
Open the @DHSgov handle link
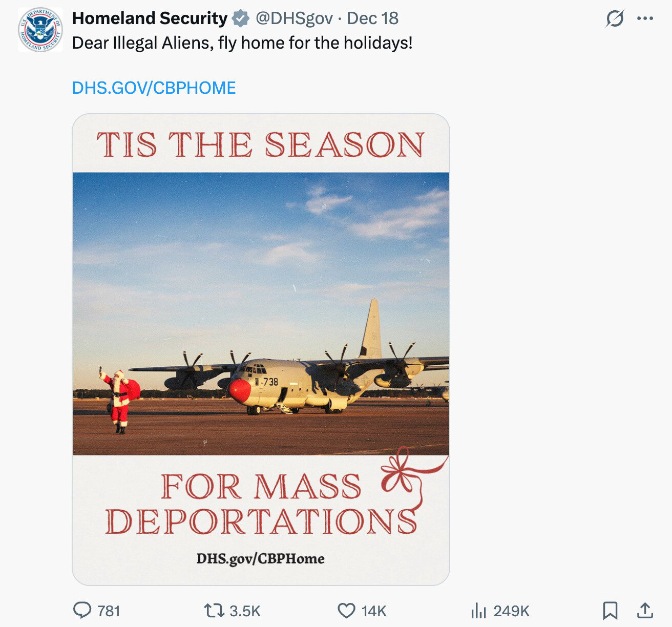[294, 18]
